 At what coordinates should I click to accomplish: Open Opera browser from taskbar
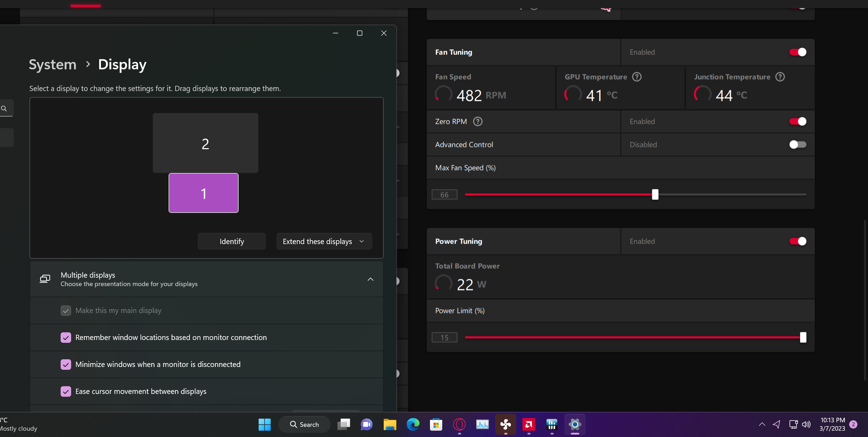point(459,424)
